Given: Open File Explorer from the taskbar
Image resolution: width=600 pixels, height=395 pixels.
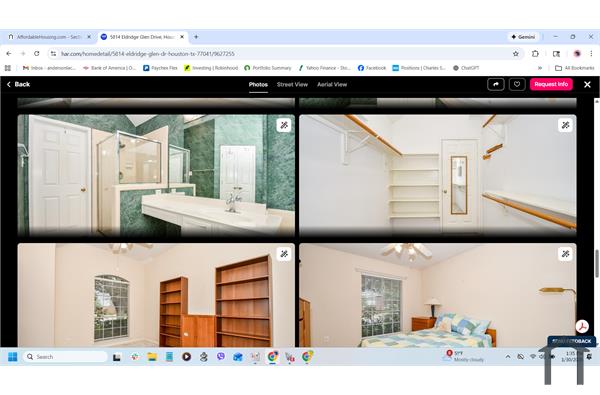Looking at the screenshot, I should pos(152,357).
